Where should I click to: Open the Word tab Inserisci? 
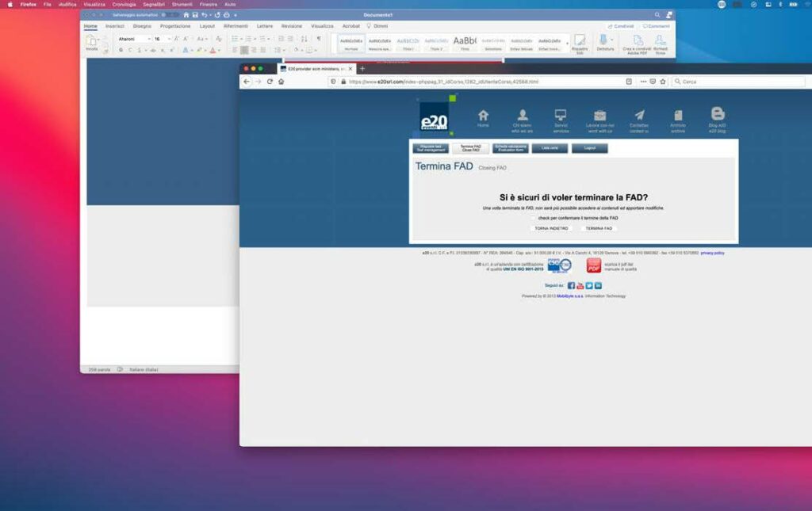pos(115,26)
